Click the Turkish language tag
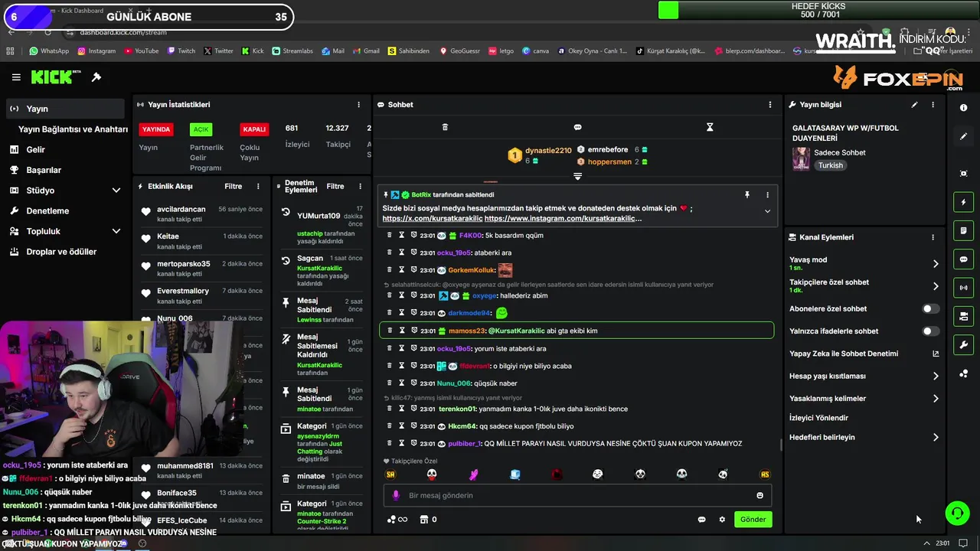Viewport: 980px width, 551px height. pos(830,165)
